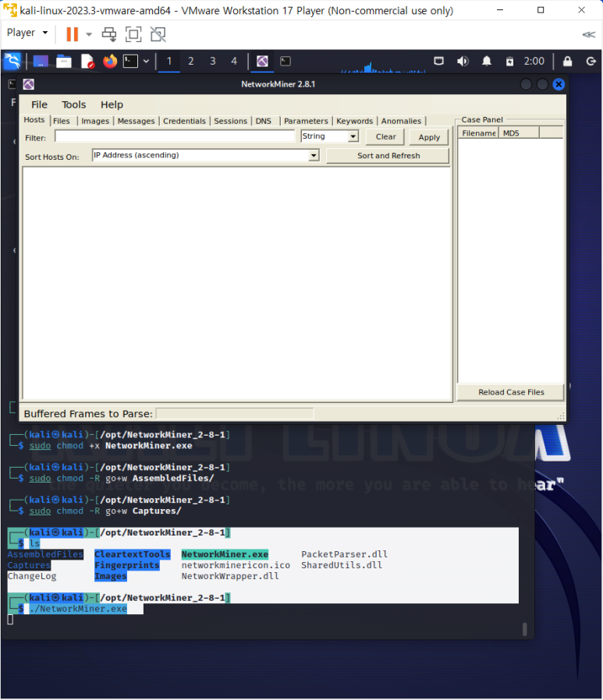Viewport: 603px width, 700px height.
Task: Select NetworkMiner taskbar window button
Action: tap(263, 61)
